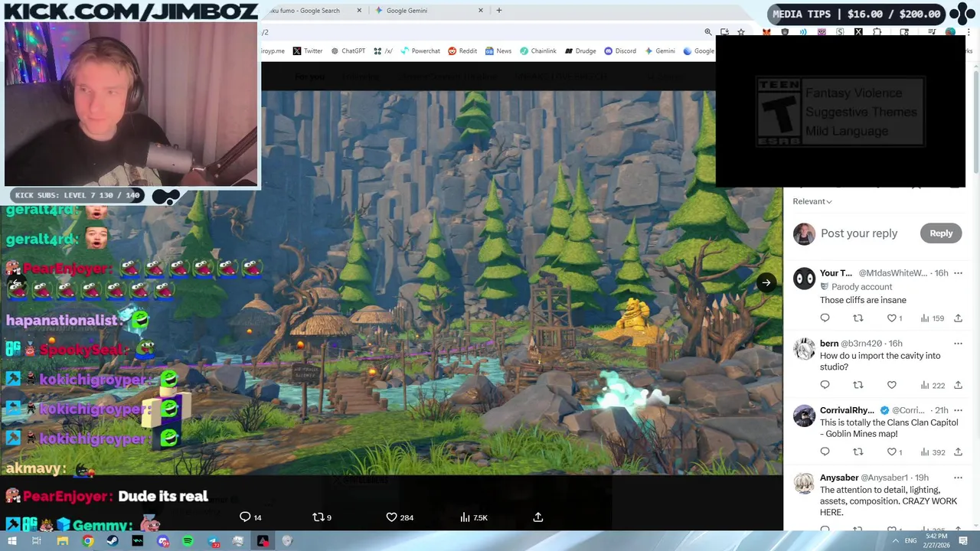Click the @b3rn420 handle
Image resolution: width=980 pixels, height=551 pixels.
tap(863, 344)
